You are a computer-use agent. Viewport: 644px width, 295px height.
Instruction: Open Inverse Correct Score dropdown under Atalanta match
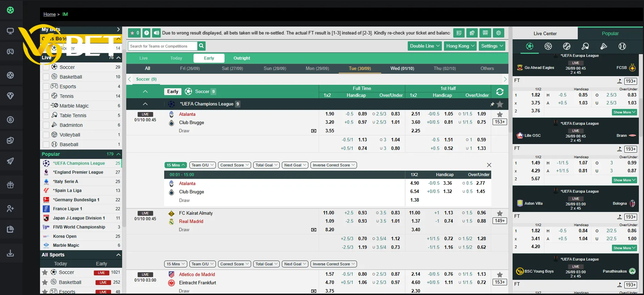pyautogui.click(x=334, y=165)
